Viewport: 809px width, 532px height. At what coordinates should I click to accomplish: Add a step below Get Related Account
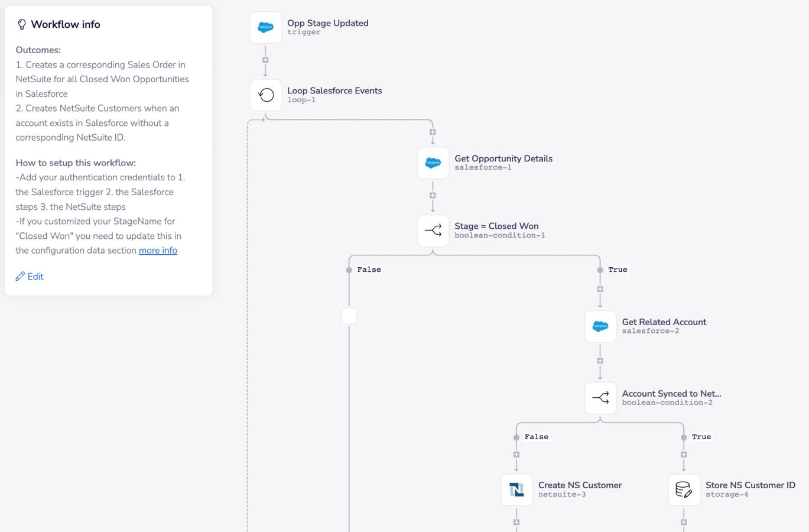tap(600, 361)
